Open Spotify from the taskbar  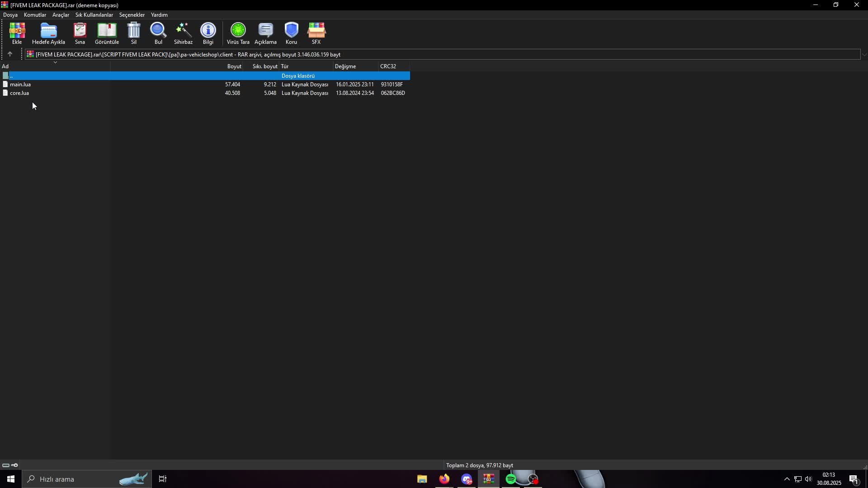tap(511, 479)
